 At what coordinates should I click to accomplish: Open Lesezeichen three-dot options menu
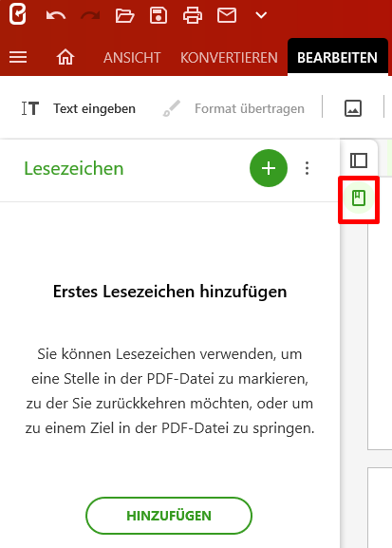(308, 168)
